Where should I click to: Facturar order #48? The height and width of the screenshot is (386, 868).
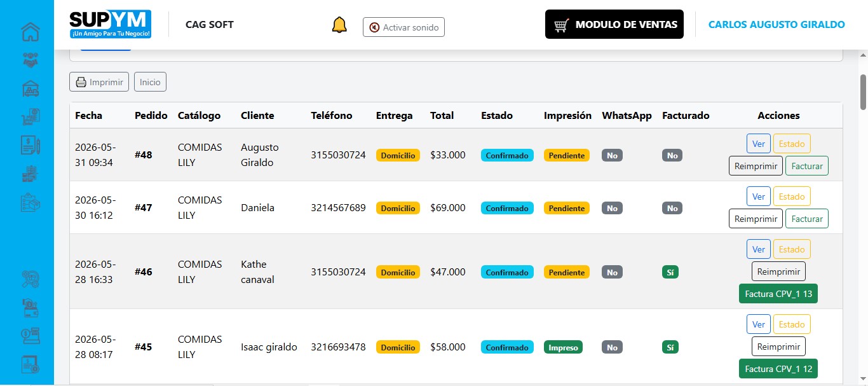click(x=807, y=166)
